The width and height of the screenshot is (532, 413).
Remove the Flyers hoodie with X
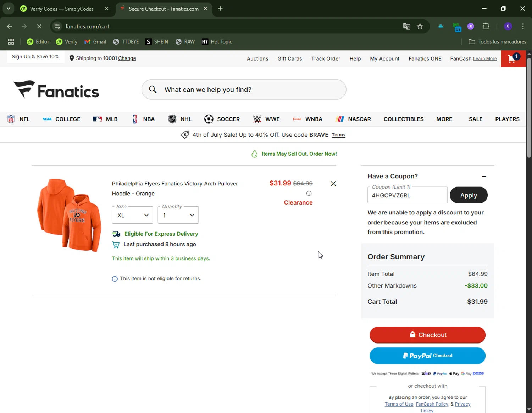point(333,184)
